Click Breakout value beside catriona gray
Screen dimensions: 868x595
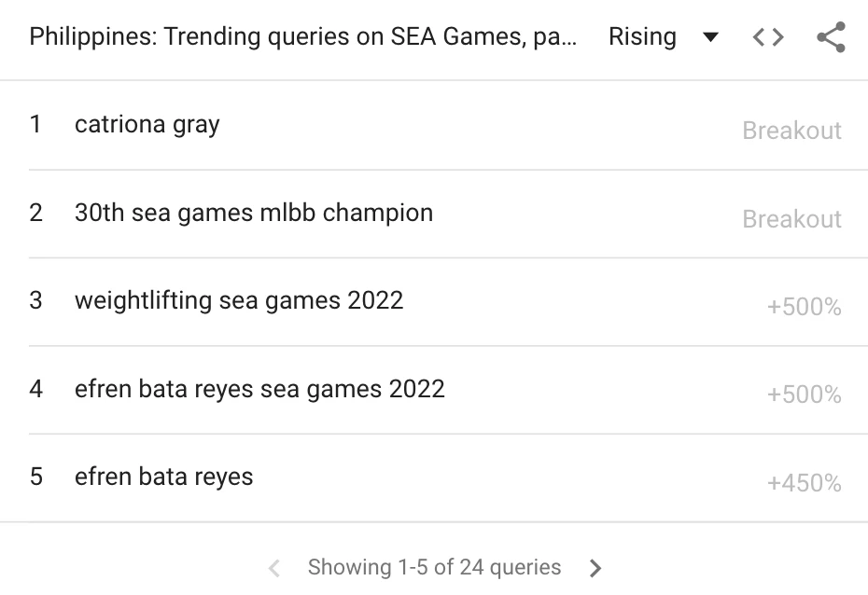tap(791, 131)
